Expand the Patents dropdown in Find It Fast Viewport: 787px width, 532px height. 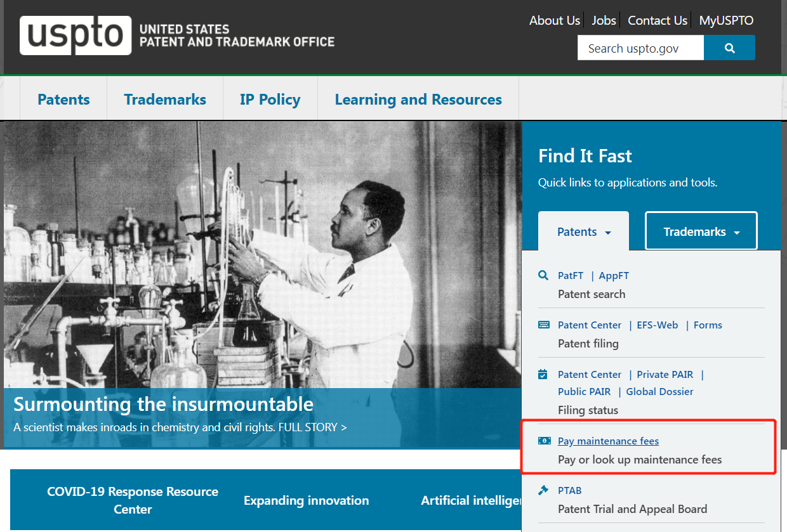583,231
